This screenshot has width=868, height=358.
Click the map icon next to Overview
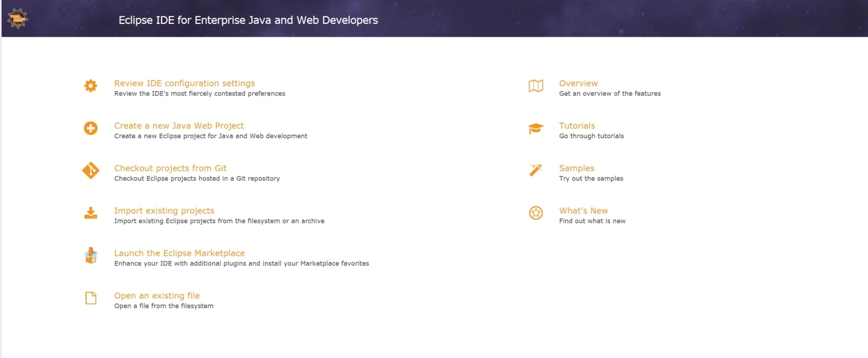(536, 86)
